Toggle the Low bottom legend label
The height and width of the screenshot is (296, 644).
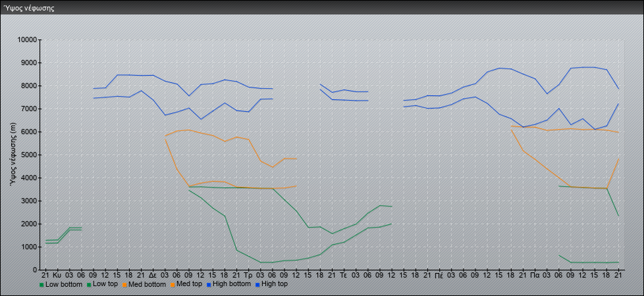pos(64,284)
